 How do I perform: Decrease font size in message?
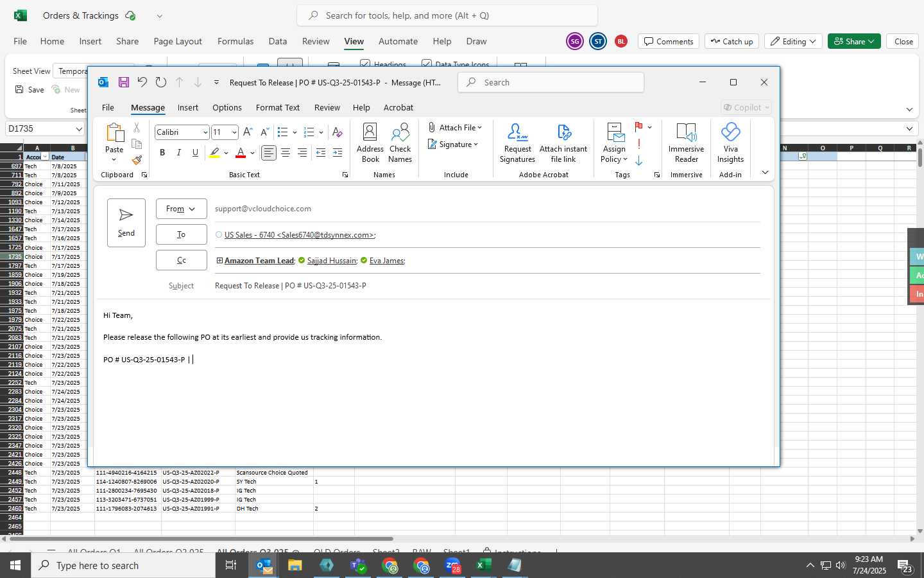(264, 132)
